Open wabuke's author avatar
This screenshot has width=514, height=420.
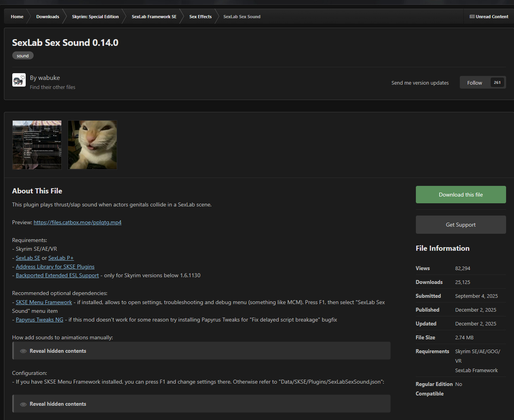(19, 80)
